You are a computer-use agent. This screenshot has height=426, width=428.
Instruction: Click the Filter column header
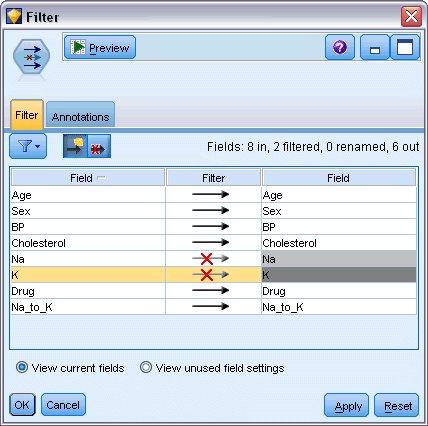[213, 178]
